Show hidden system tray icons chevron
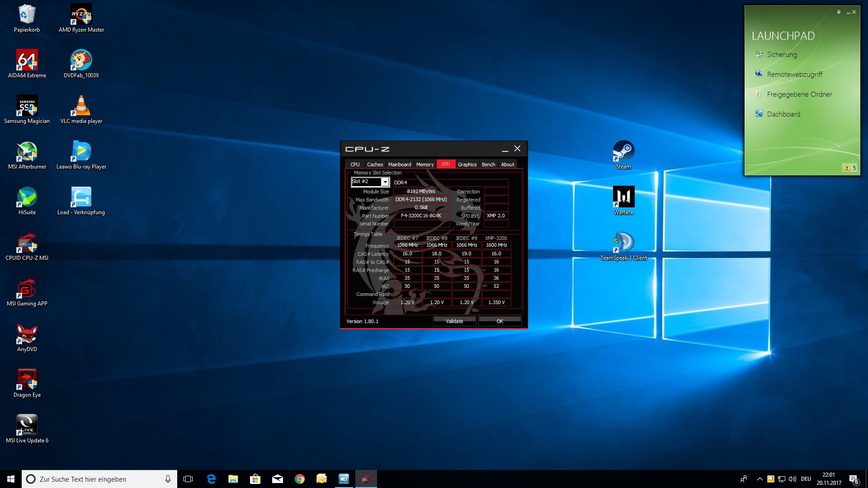Viewport: 868px width, 488px height. [x=759, y=479]
